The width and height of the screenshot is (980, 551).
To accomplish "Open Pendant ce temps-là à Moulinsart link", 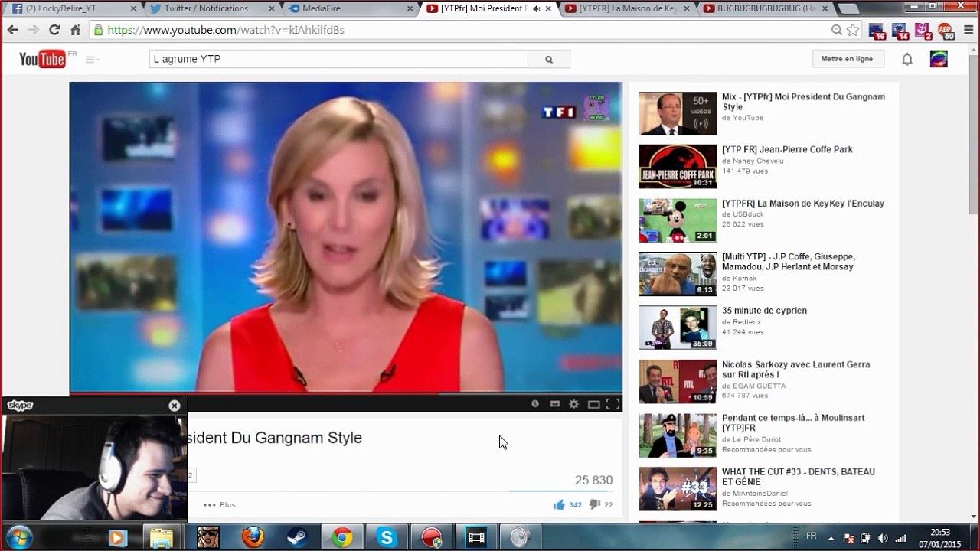I will tap(793, 423).
